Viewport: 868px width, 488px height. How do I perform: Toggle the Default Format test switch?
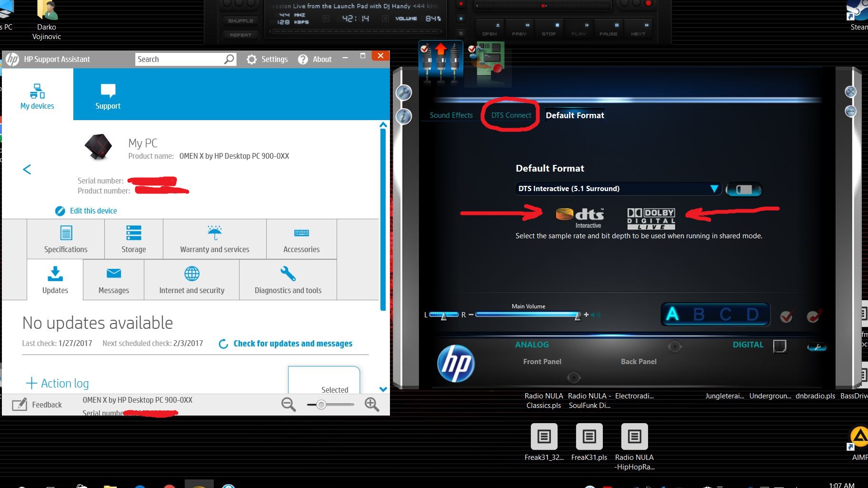[744, 190]
